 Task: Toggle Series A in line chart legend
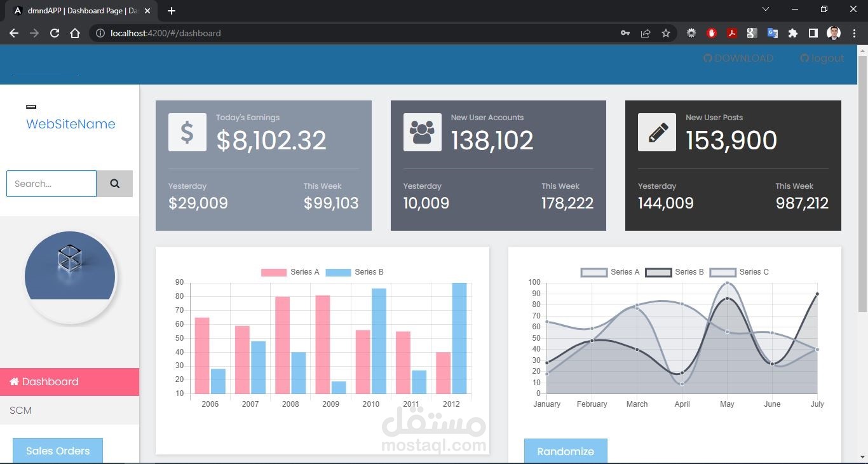(x=610, y=272)
